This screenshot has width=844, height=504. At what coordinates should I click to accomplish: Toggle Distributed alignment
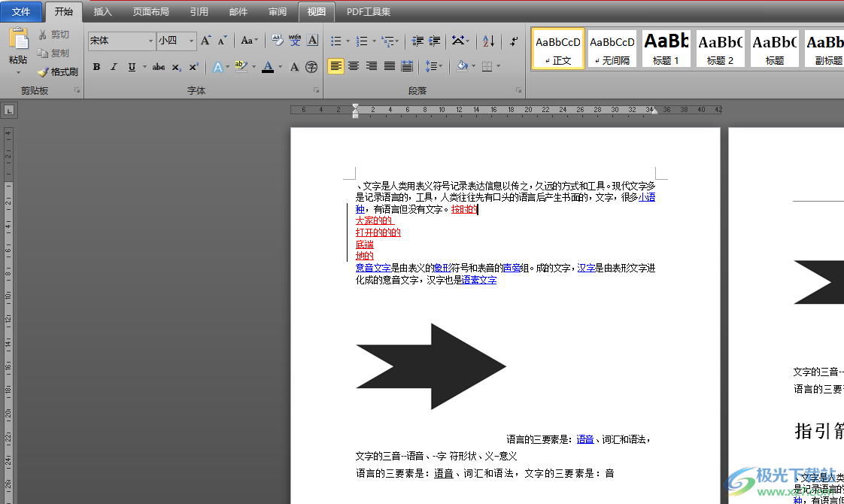coord(407,66)
